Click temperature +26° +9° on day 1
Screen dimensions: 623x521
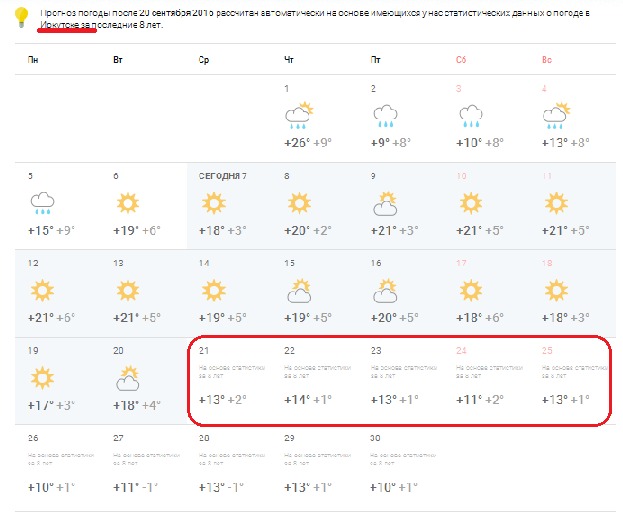click(306, 143)
